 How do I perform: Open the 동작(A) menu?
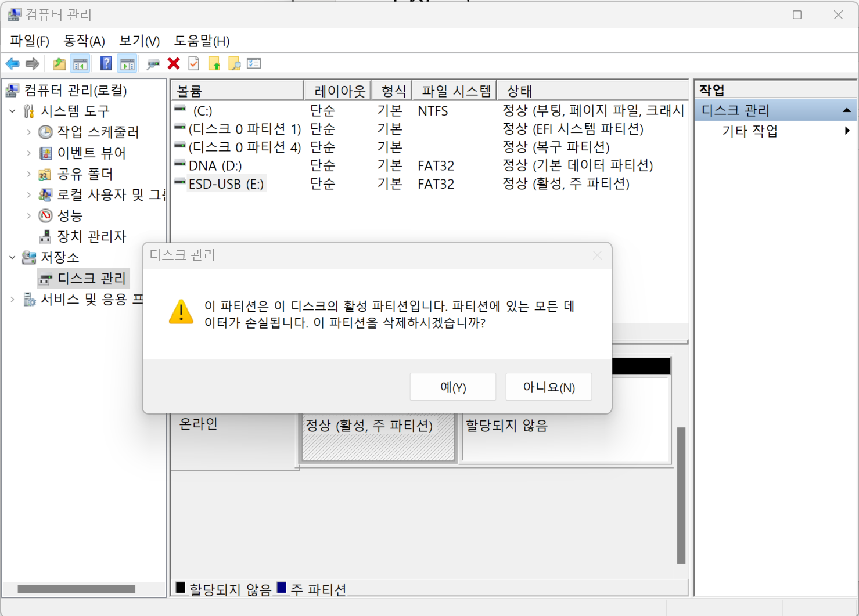tap(84, 41)
